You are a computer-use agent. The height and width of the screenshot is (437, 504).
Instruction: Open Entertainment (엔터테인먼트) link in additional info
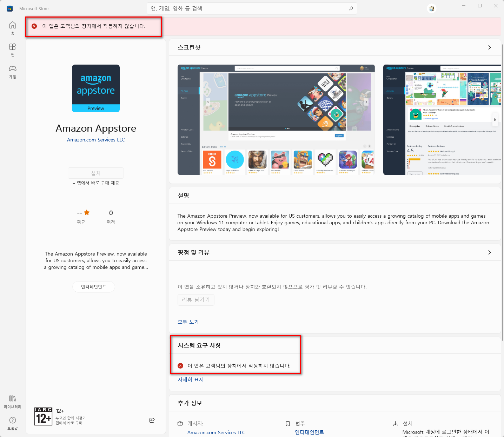tap(310, 432)
